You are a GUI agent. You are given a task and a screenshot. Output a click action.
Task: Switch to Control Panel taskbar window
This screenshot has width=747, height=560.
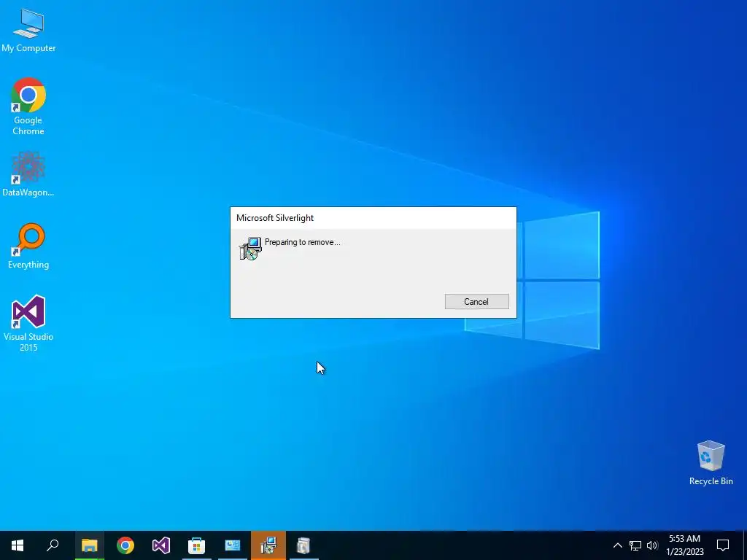pyautogui.click(x=233, y=545)
